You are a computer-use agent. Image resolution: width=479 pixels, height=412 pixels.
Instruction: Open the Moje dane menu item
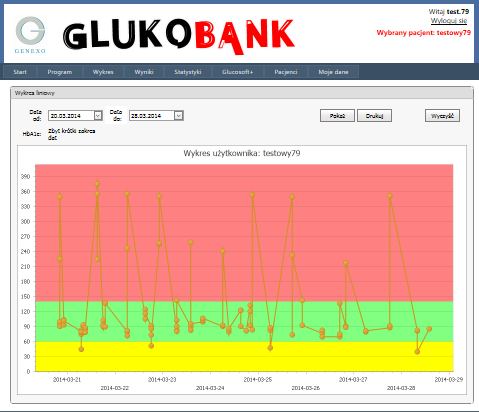coord(333,72)
